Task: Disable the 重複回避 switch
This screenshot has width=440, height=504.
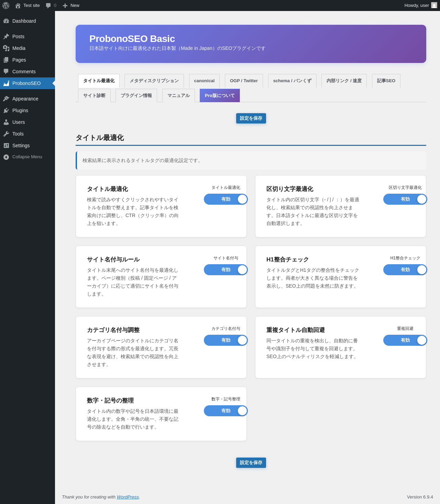Action: 405,340
